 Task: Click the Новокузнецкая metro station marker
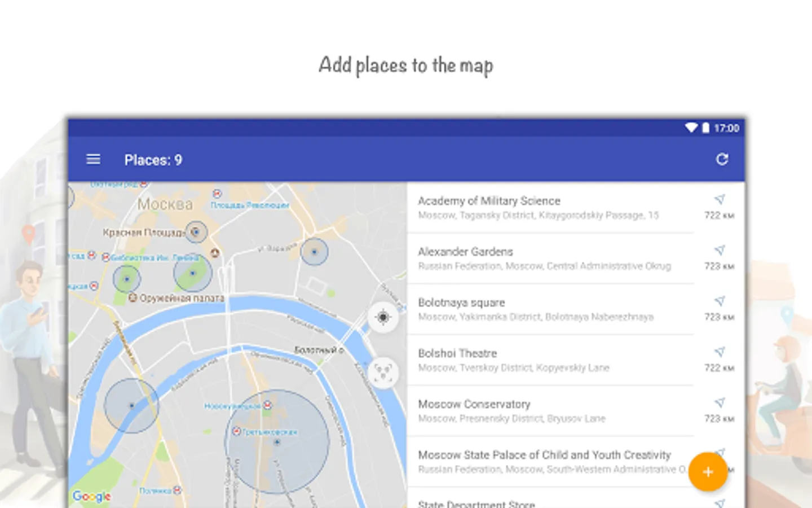pyautogui.click(x=268, y=405)
